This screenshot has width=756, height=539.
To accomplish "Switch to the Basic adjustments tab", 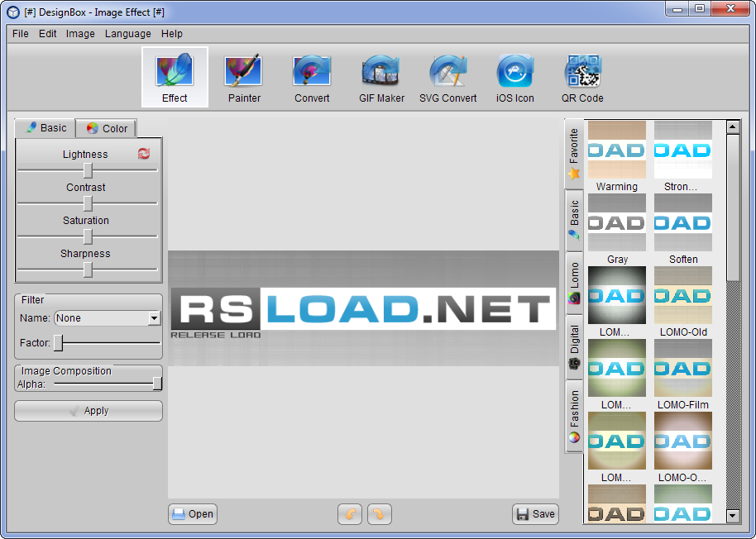I will pos(45,128).
